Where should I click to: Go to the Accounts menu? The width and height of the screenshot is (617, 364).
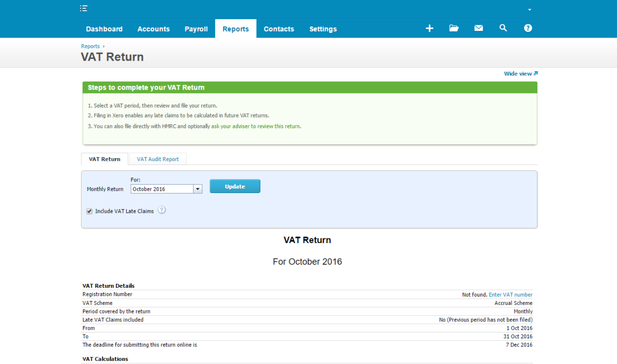[x=153, y=29]
